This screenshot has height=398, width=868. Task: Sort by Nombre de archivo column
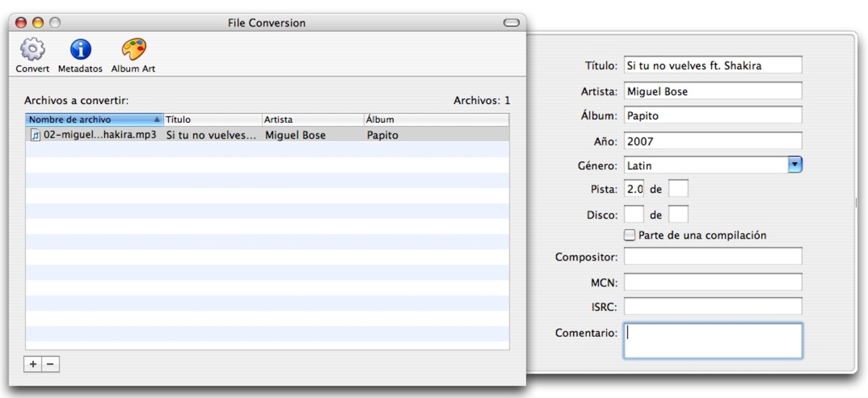coord(93,120)
